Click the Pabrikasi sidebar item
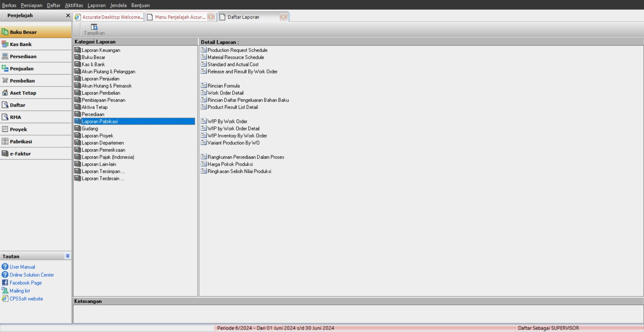Image resolution: width=644 pixels, height=332 pixels. pyautogui.click(x=21, y=142)
